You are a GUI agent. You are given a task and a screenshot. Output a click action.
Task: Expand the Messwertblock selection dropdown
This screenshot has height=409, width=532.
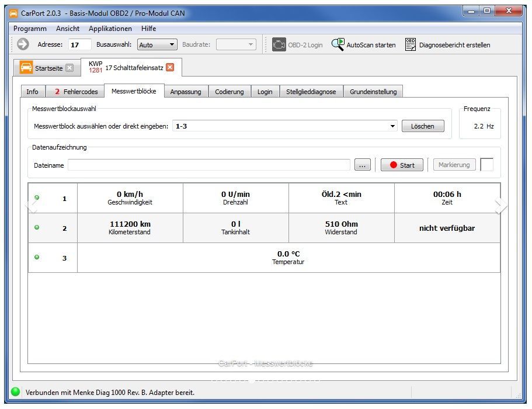tap(393, 126)
